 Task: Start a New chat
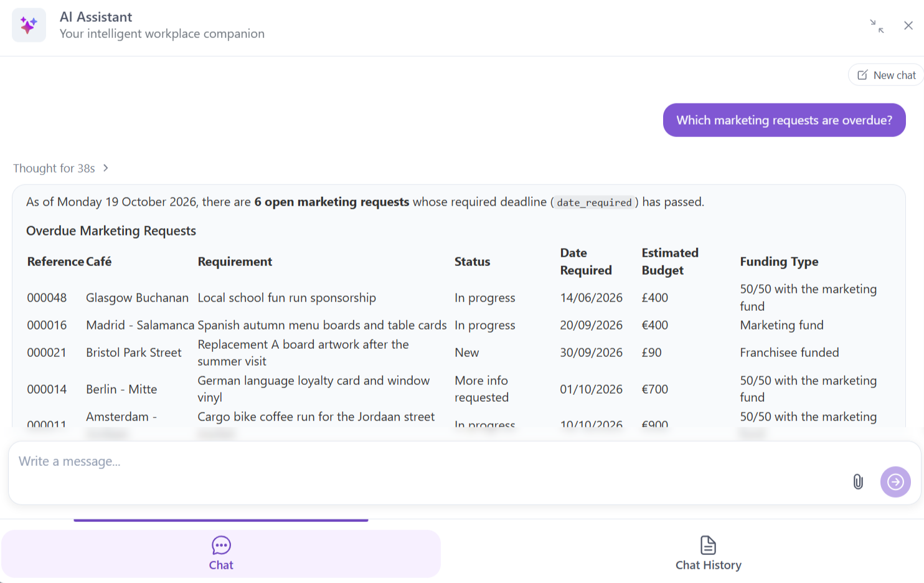(886, 75)
